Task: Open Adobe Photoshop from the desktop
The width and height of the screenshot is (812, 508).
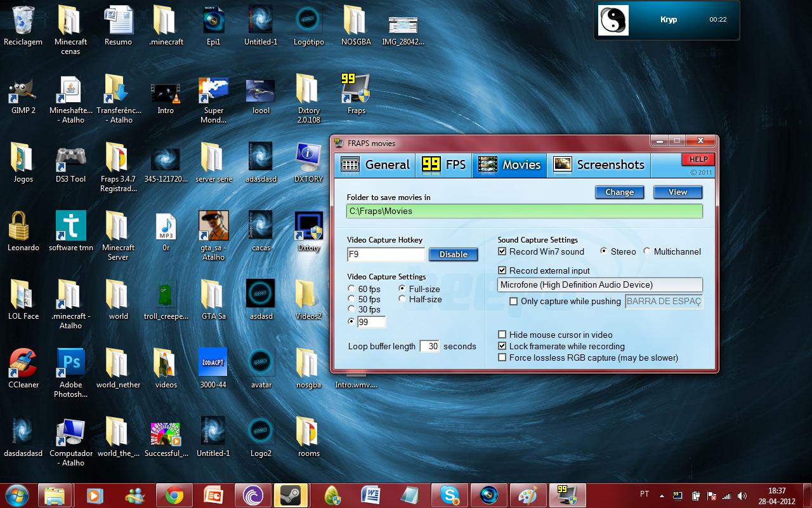Action: pos(70,361)
